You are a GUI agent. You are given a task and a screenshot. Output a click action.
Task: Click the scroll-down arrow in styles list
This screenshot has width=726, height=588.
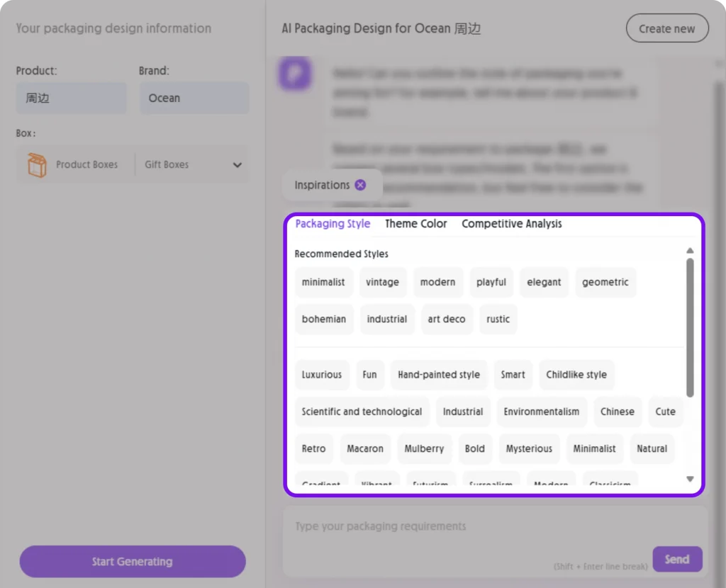pos(690,479)
